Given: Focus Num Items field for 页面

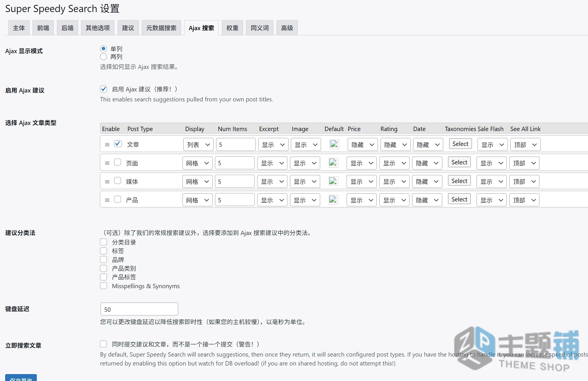Looking at the screenshot, I should click(235, 163).
